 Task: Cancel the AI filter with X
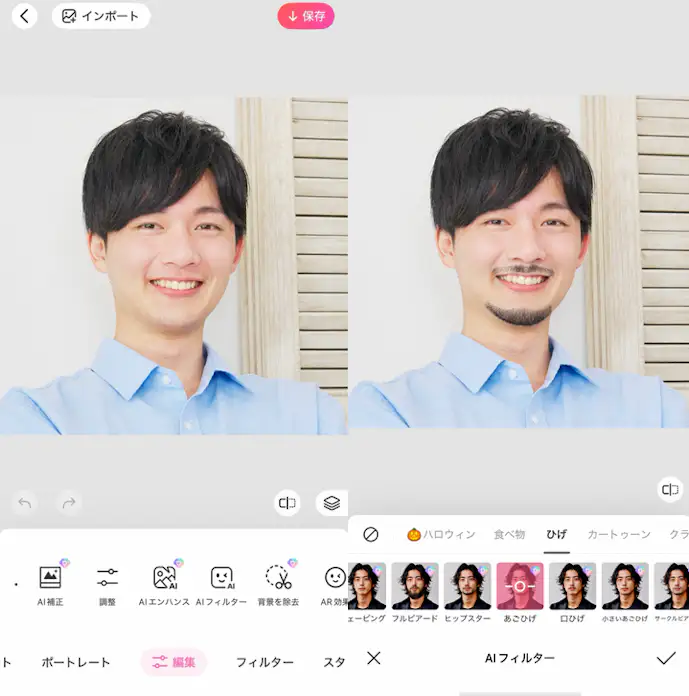pyautogui.click(x=374, y=658)
